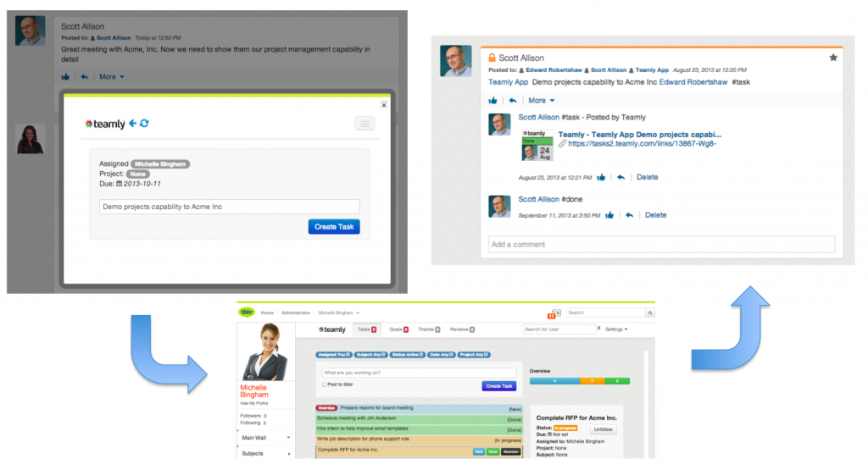Click the teamly logo in tab bar

pyautogui.click(x=332, y=329)
